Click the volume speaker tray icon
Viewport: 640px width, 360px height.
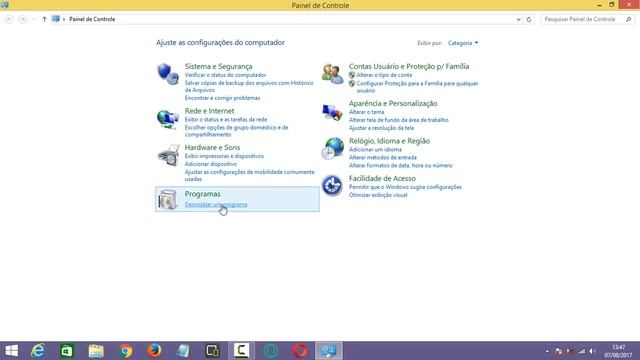[x=592, y=351]
